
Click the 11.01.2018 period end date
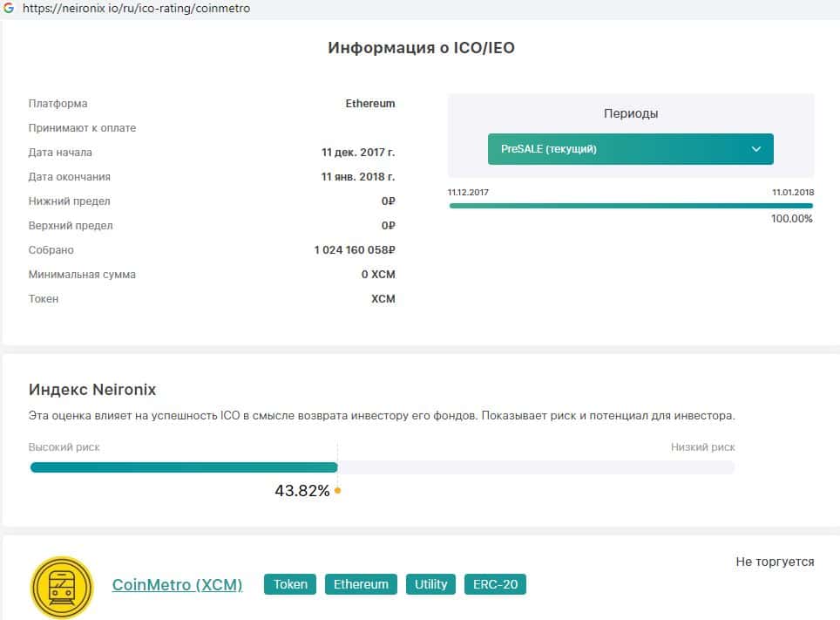point(793,192)
